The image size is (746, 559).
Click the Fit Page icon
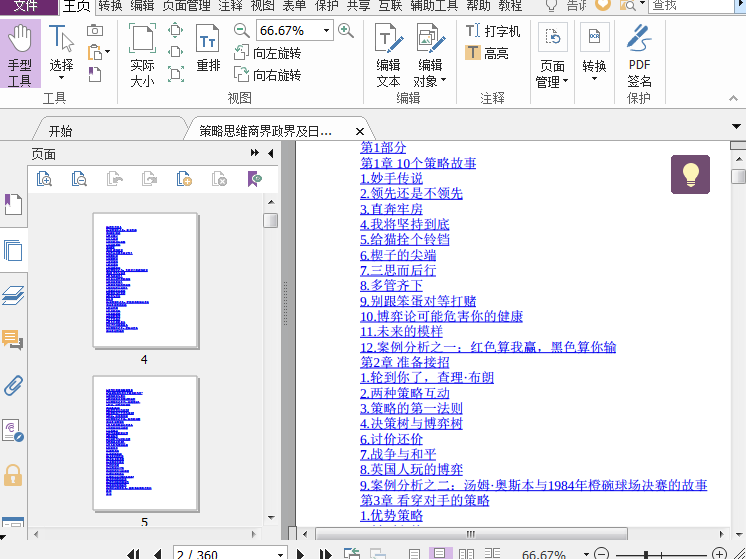176,31
